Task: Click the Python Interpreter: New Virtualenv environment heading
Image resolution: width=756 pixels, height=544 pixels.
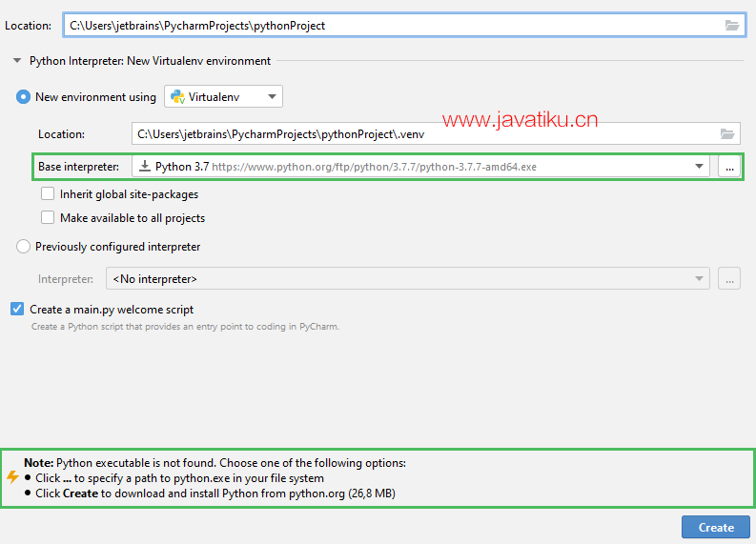Action: point(150,61)
